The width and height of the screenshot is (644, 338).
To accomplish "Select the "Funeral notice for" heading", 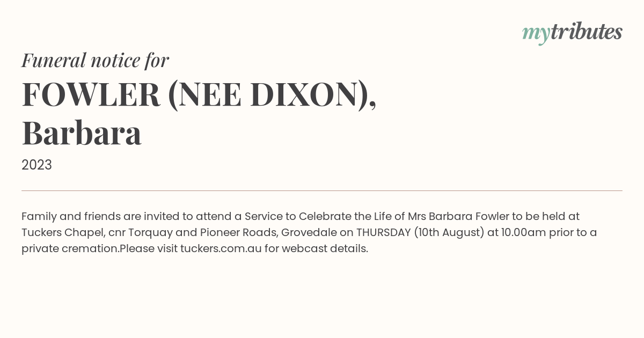I will tap(95, 60).
